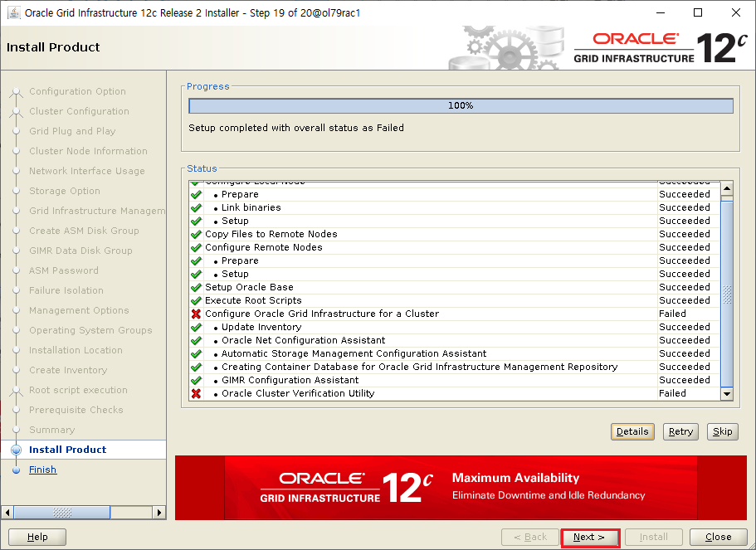Select the Link binaries row
Image resolution: width=756 pixels, height=550 pixels.
coord(455,207)
